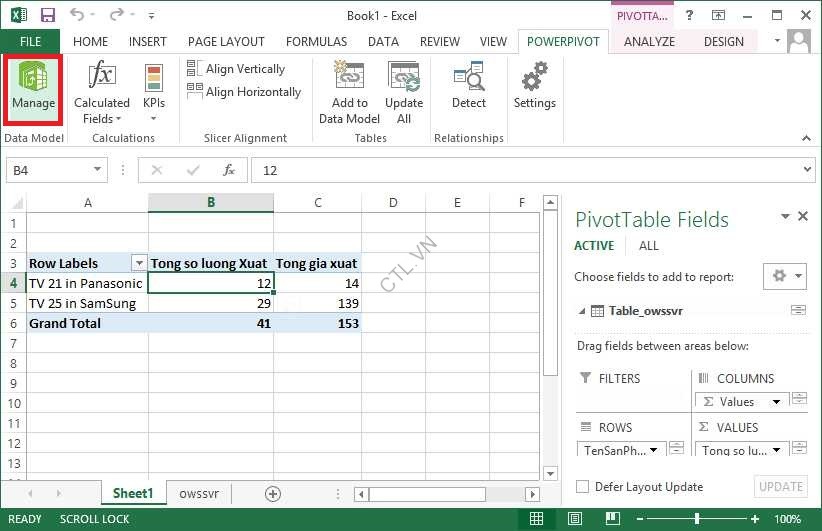Open the Power Pivot Manage window
Image resolution: width=822 pixels, height=531 pixels.
pyautogui.click(x=33, y=87)
